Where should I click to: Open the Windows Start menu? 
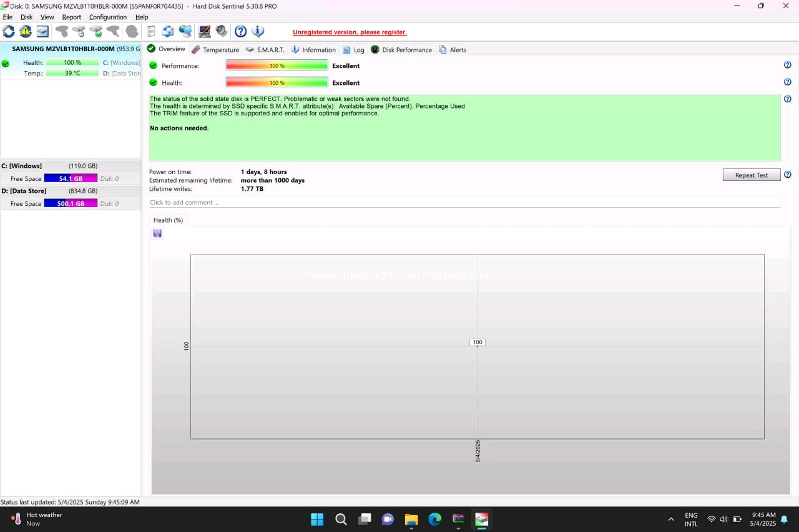(x=317, y=519)
